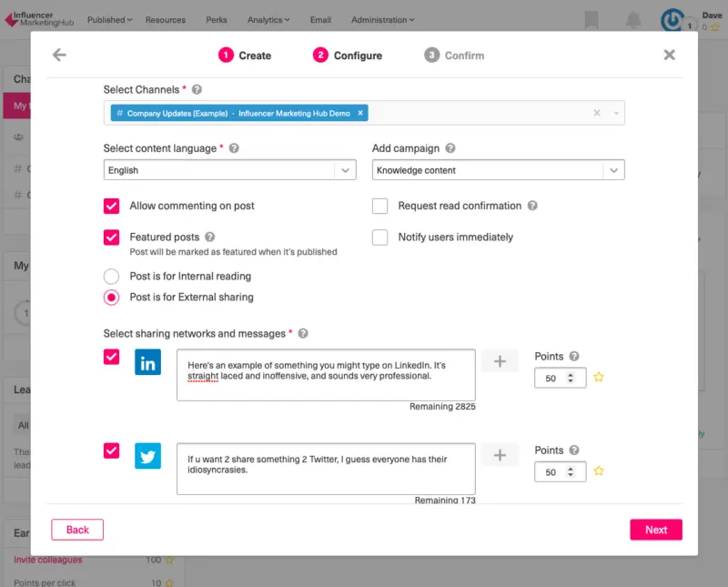Click the back arrow icon in dialog header
The width and height of the screenshot is (728, 587).
point(59,56)
